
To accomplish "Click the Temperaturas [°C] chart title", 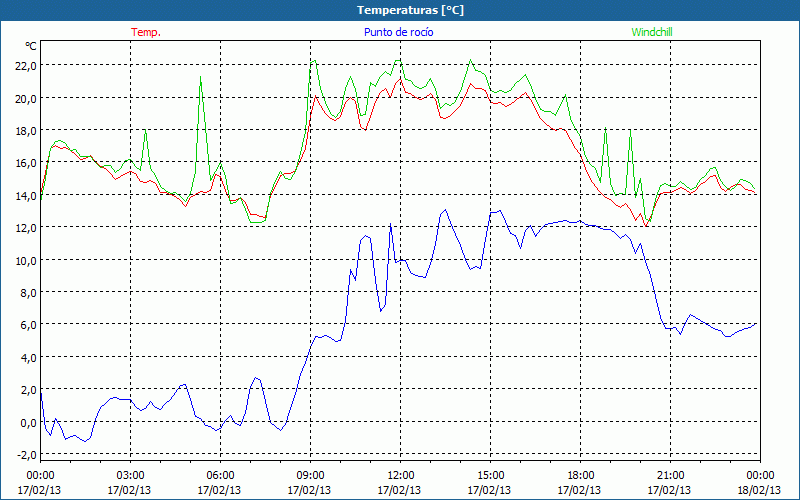I will [x=410, y=10].
